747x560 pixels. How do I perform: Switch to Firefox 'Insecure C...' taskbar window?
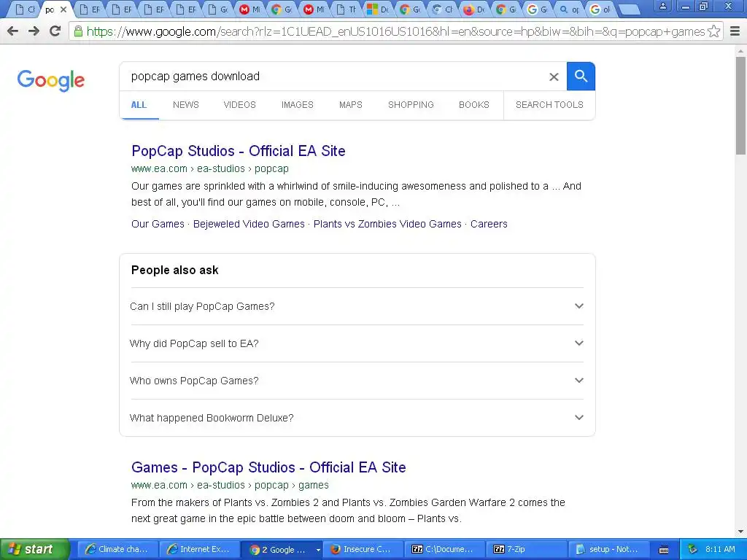pos(363,550)
